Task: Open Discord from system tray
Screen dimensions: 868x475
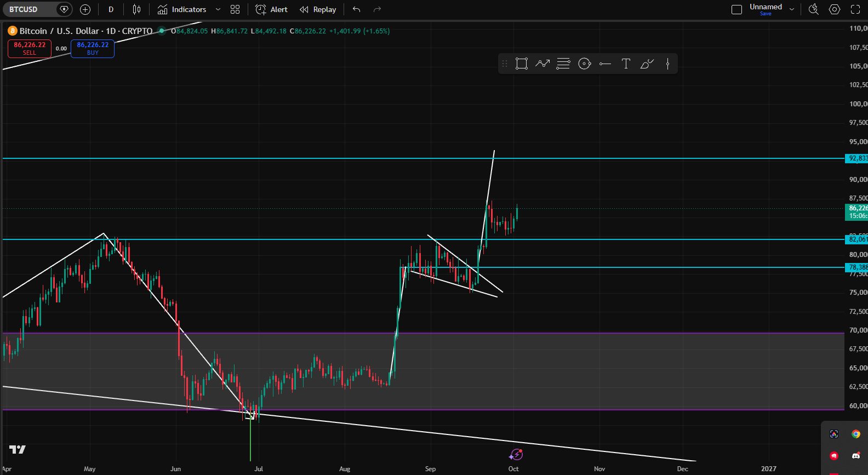Action: coord(856,456)
